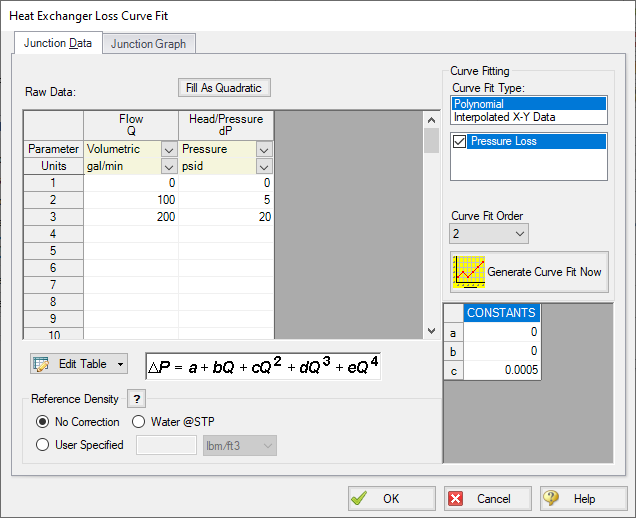Click the raw data scroll up arrow
Screen dimensions: 636x518
[432, 120]
